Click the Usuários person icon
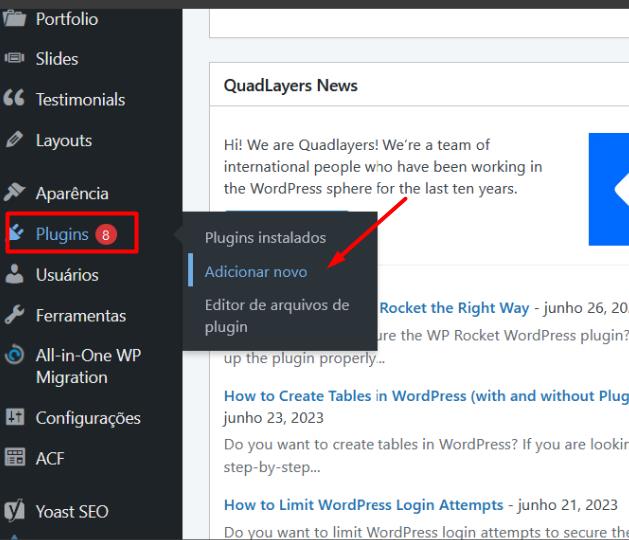 tap(14, 275)
